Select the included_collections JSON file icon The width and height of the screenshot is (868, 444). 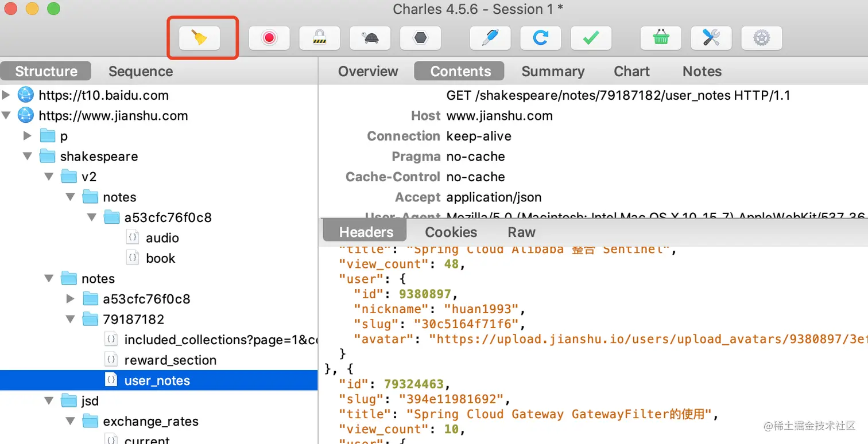(x=111, y=340)
